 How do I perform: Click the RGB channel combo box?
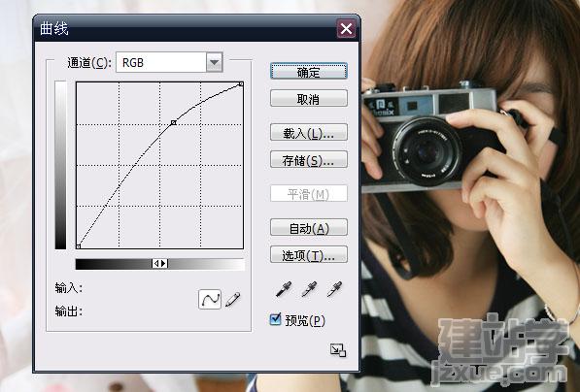[169, 62]
